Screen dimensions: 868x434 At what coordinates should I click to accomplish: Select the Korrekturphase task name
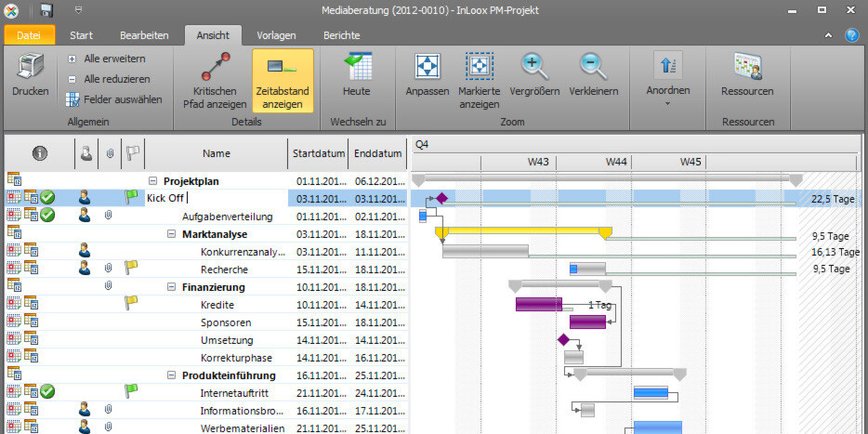coord(236,358)
